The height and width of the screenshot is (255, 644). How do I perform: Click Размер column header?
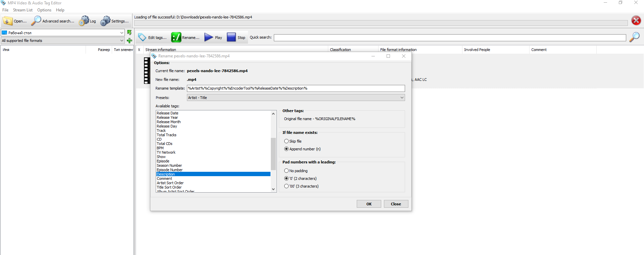tap(99, 50)
